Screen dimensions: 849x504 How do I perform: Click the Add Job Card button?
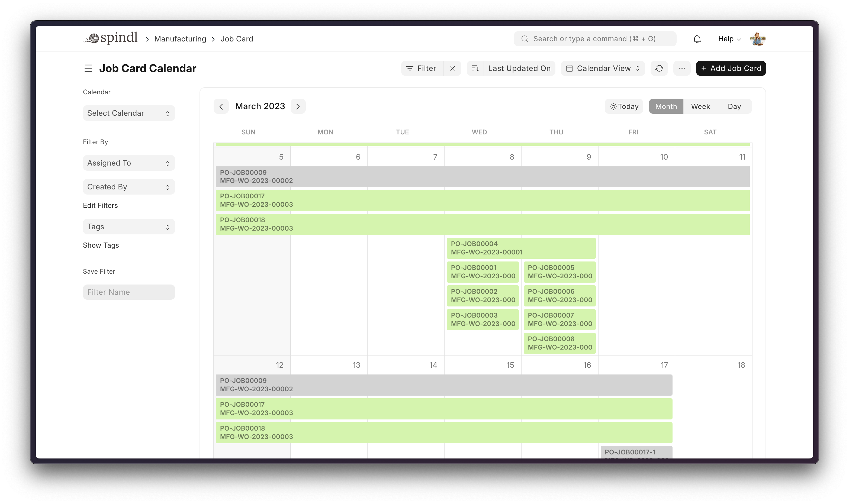731,68
